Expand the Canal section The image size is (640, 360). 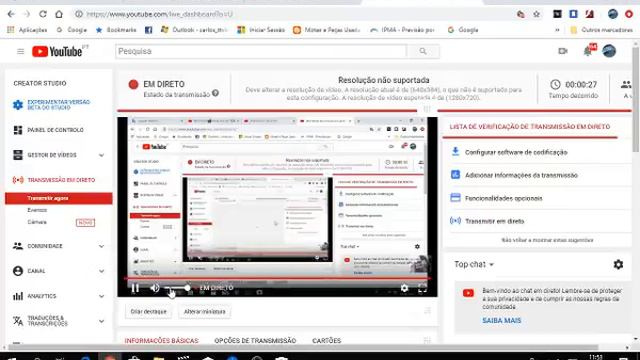pyautogui.click(x=59, y=271)
